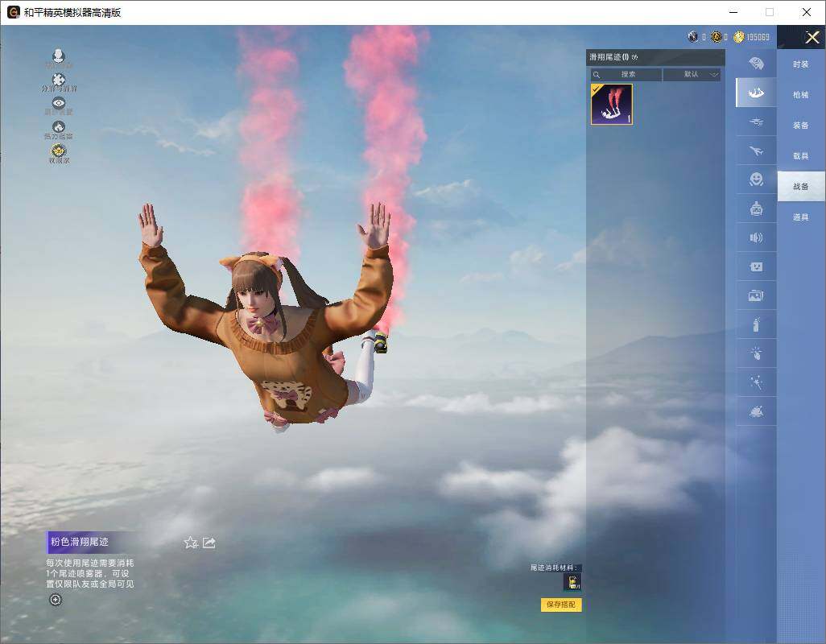Open the magic wand effects icon
Viewport: 826px width, 644px height.
pyautogui.click(x=757, y=382)
